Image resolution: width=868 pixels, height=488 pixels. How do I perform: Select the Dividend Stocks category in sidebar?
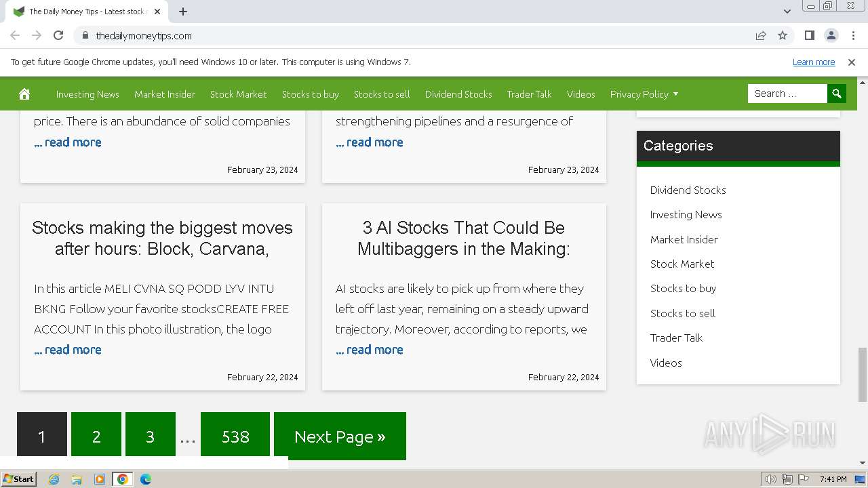click(x=688, y=190)
